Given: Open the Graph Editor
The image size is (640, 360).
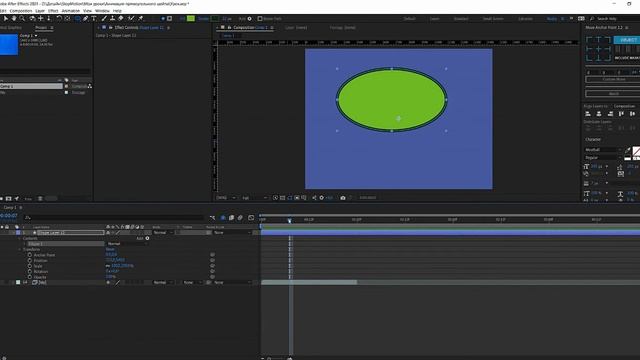Looking at the screenshot, I should [251, 218].
